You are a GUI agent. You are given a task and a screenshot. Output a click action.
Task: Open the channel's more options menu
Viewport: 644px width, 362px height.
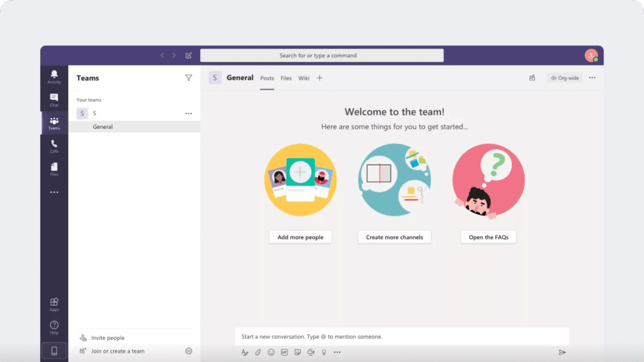592,77
